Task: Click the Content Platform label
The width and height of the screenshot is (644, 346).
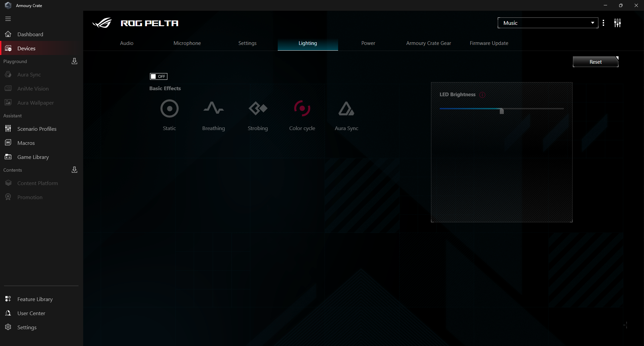Action: click(38, 183)
